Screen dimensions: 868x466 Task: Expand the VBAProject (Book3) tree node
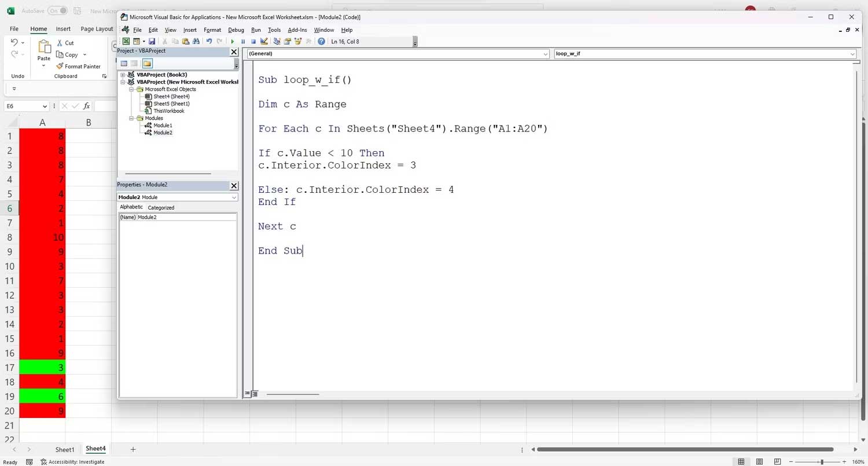123,75
